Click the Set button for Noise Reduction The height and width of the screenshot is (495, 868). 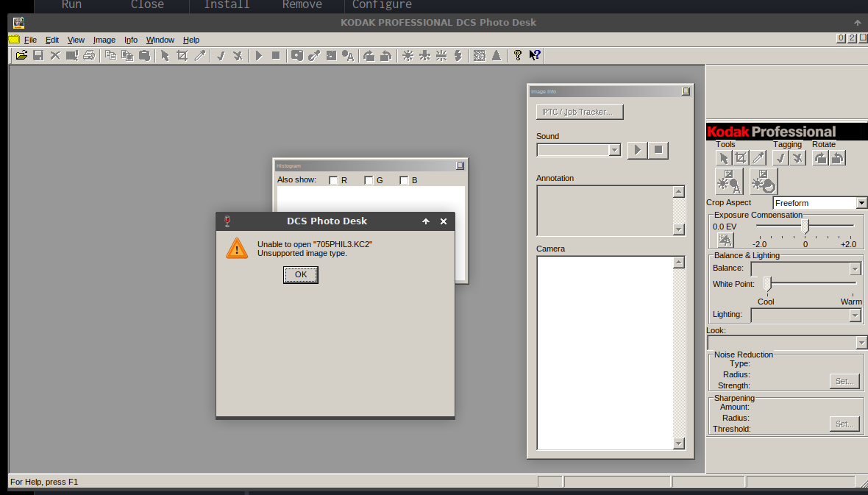coord(844,382)
